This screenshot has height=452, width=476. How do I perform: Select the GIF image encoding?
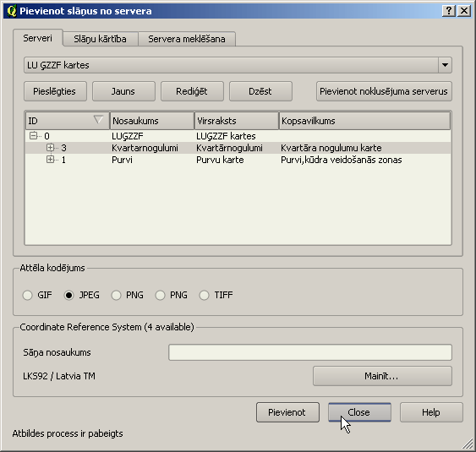28,295
